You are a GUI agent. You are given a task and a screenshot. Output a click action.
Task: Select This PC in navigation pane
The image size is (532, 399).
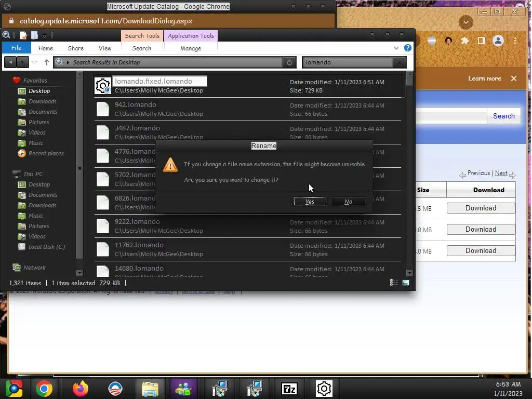[33, 174]
